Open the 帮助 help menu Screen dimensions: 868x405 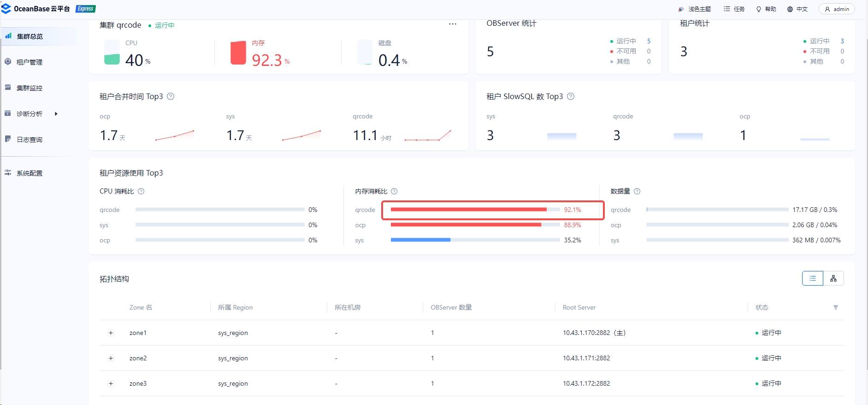(766, 9)
